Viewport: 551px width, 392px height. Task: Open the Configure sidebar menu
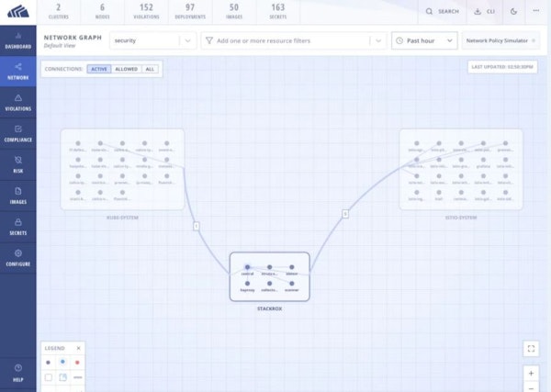pyautogui.click(x=18, y=258)
